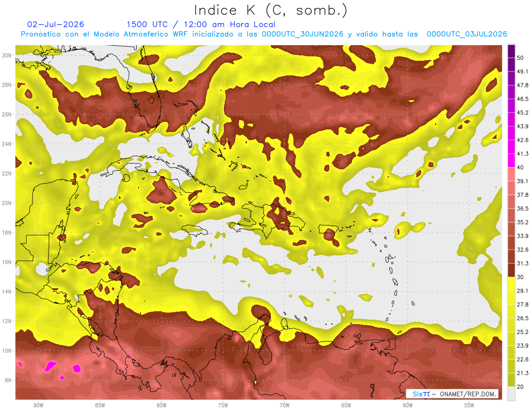Viewport: 532px width, 411px height.
Task: Click the '60W' longitude label
Action: 408,405
